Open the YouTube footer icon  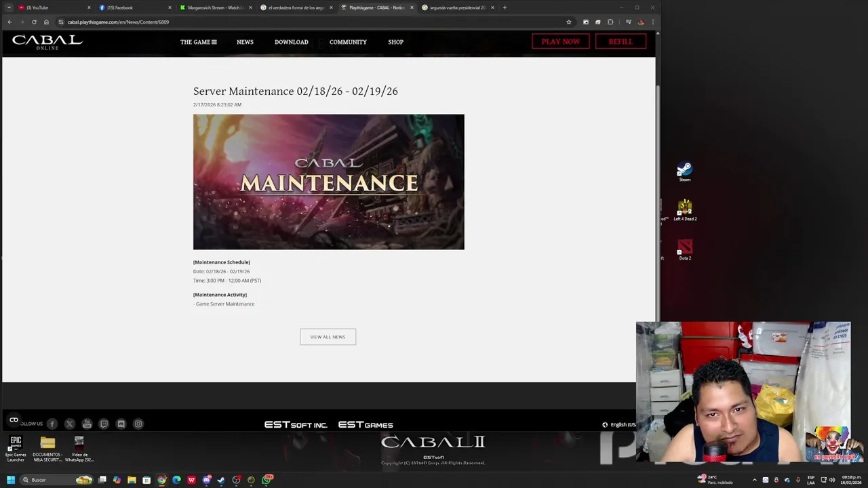87,424
